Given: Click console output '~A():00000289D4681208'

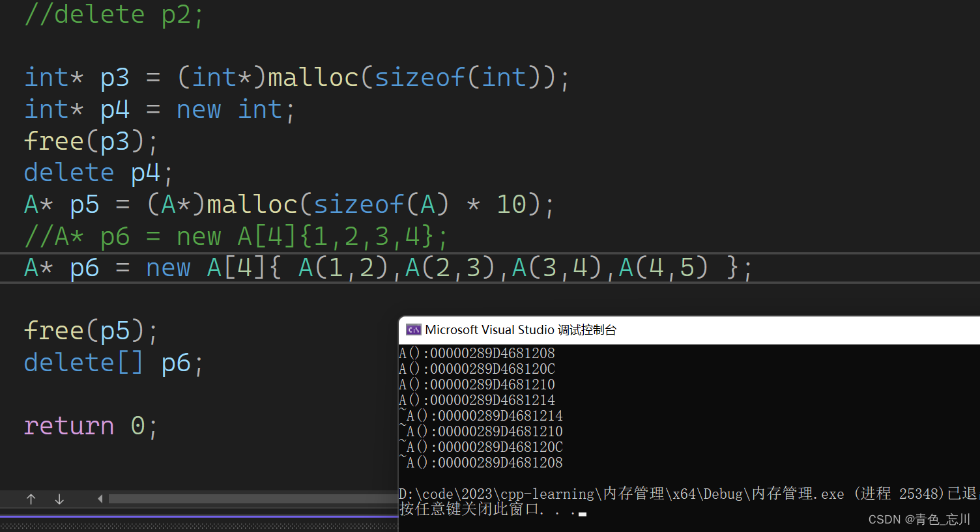Looking at the screenshot, I should coord(481,462).
